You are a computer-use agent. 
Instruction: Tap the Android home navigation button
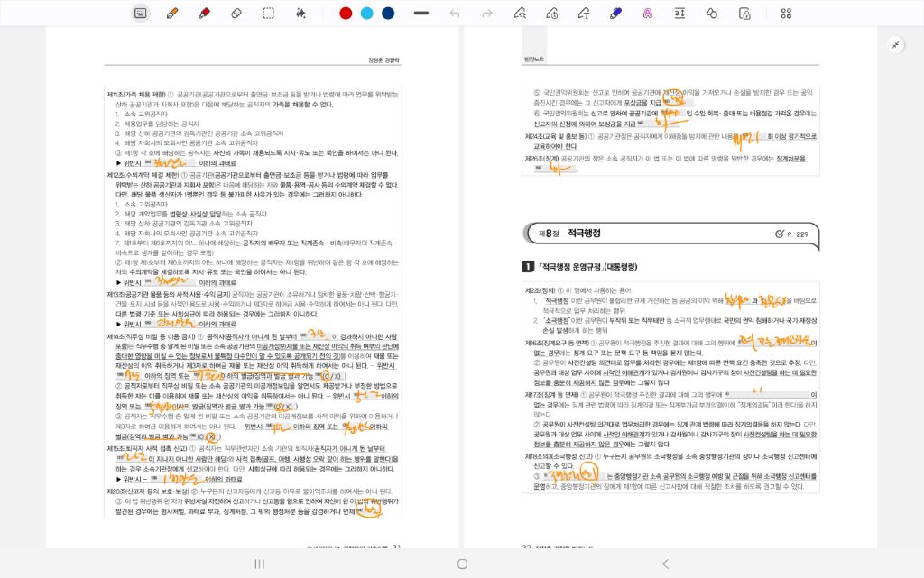(462, 564)
